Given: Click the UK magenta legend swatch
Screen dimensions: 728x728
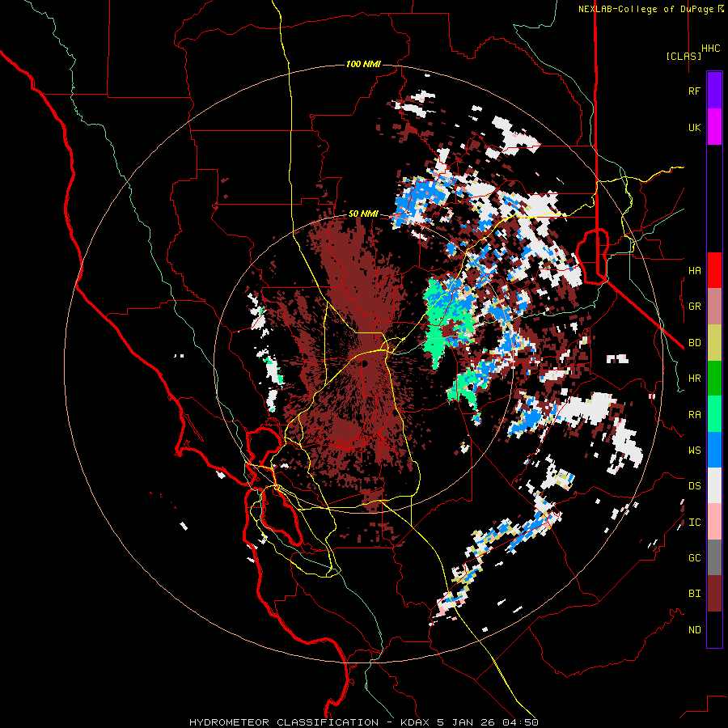Looking at the screenshot, I should coord(714,127).
